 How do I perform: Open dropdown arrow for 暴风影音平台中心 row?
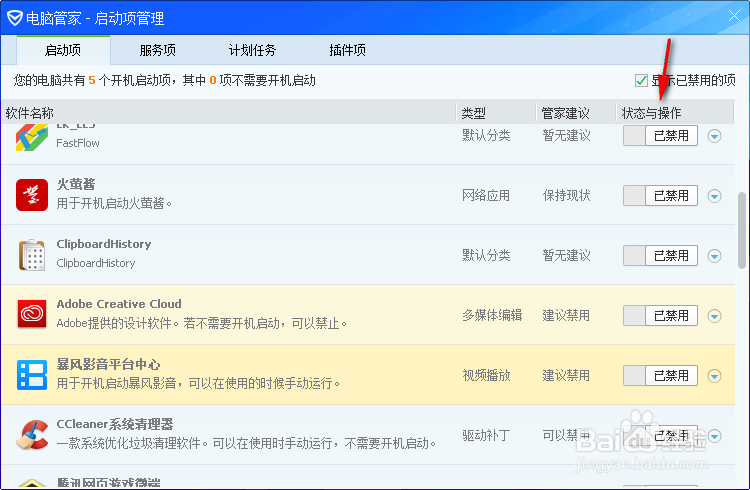(715, 376)
